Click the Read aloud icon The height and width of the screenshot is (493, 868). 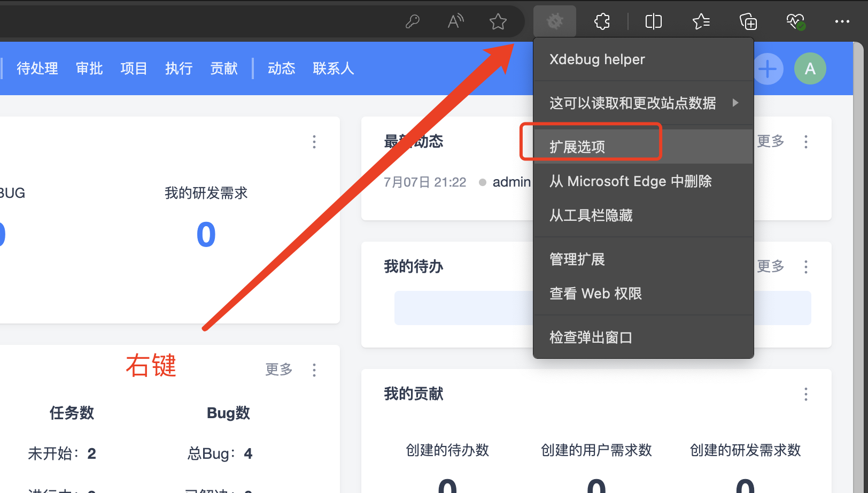455,21
